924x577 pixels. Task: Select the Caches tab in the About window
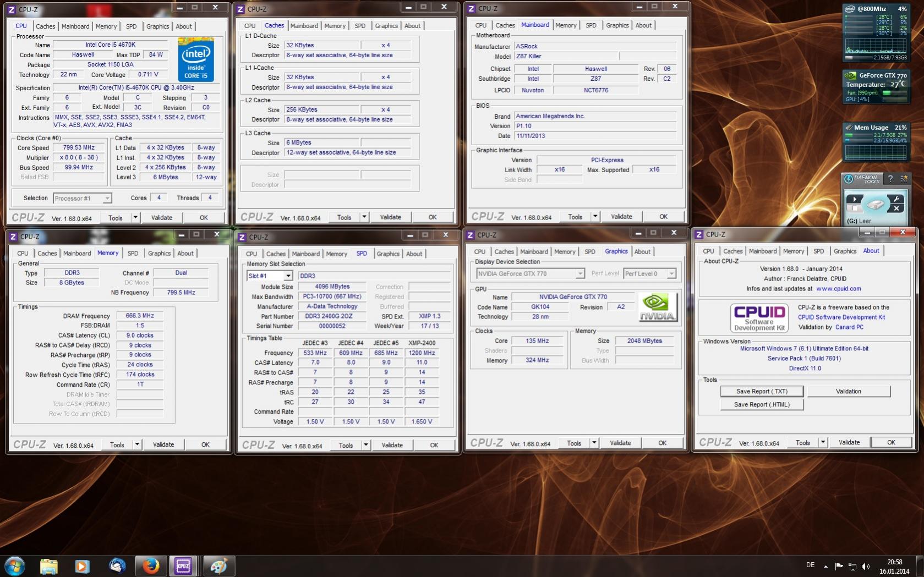[x=733, y=251]
